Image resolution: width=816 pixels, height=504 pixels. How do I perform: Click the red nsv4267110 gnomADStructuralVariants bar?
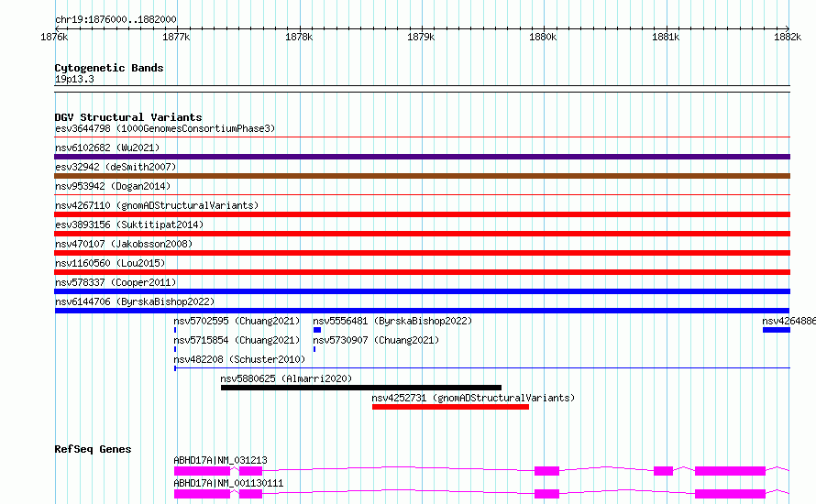[x=422, y=214]
